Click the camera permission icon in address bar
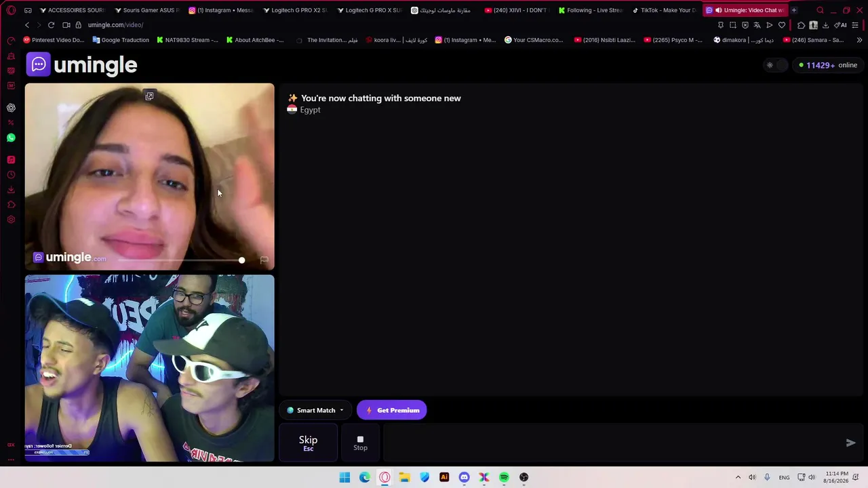Screen dimensions: 868x488 tap(66, 25)
